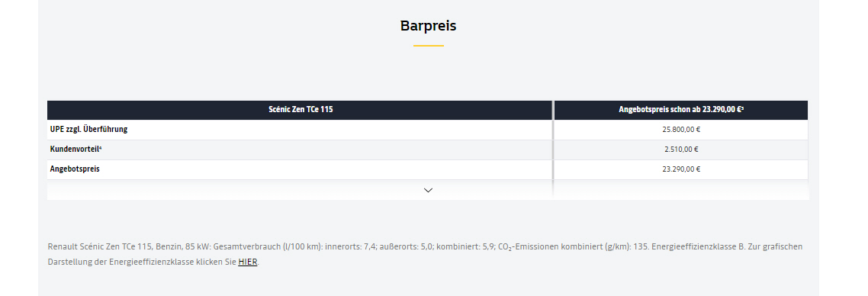Image resolution: width=868 pixels, height=296 pixels.
Task: Select the Kundenvorteil row label
Action: (76, 149)
